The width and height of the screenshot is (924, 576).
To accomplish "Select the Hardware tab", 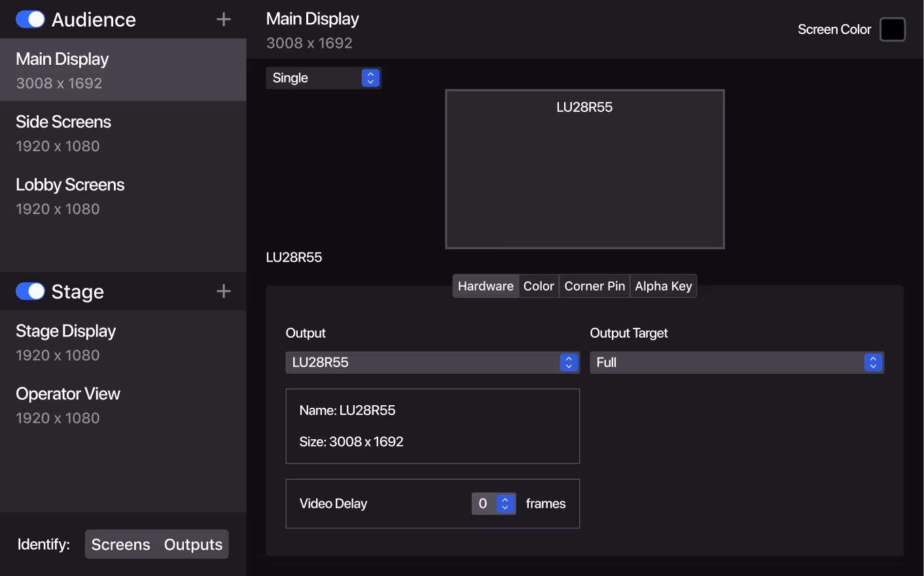I will 486,286.
